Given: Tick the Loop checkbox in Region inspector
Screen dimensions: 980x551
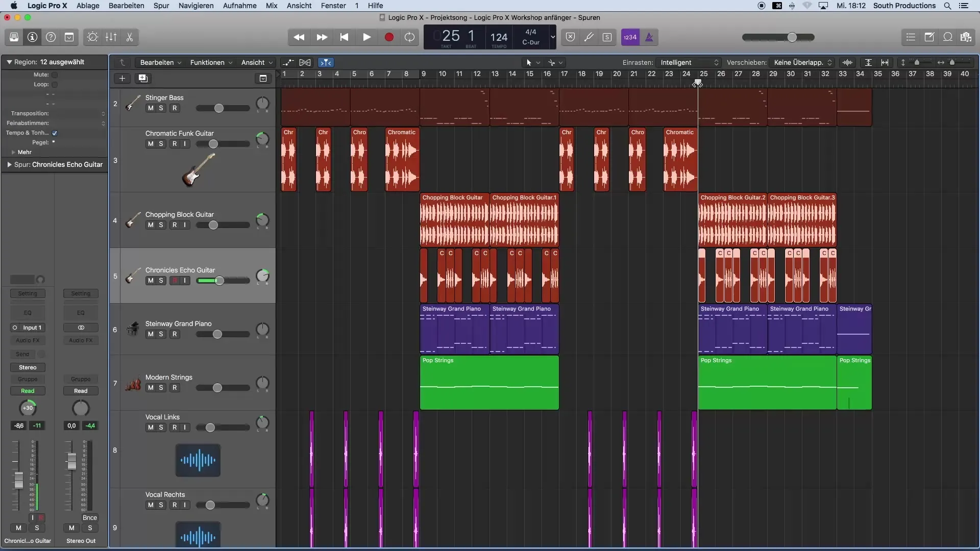Looking at the screenshot, I should pos(55,85).
